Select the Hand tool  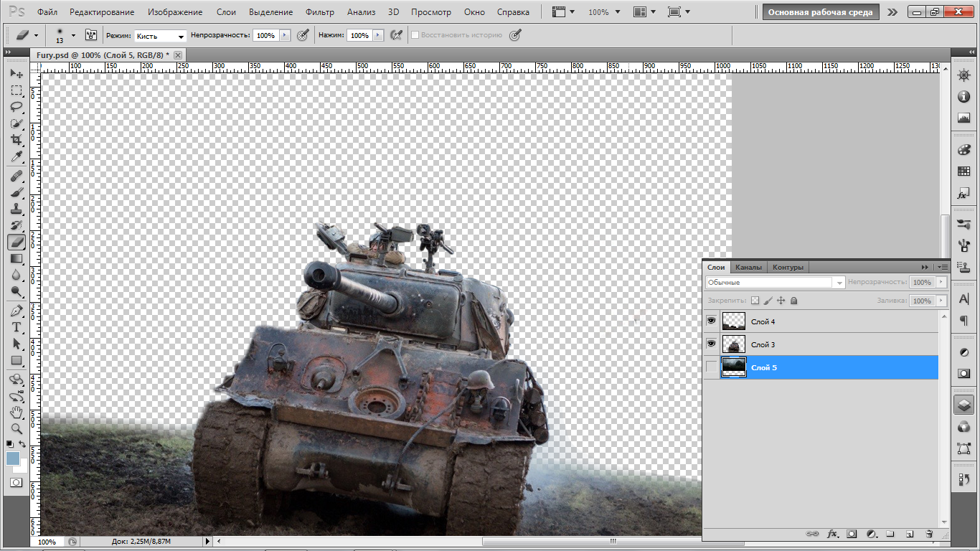pos(17,412)
